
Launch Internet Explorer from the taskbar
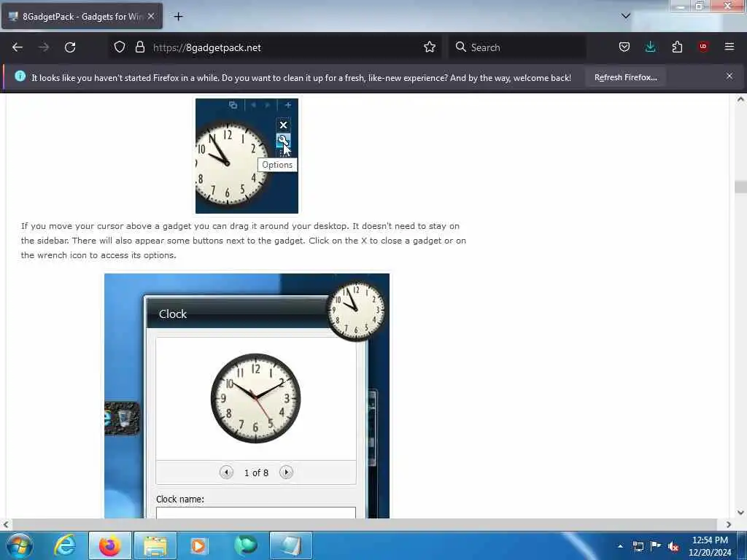tap(65, 545)
